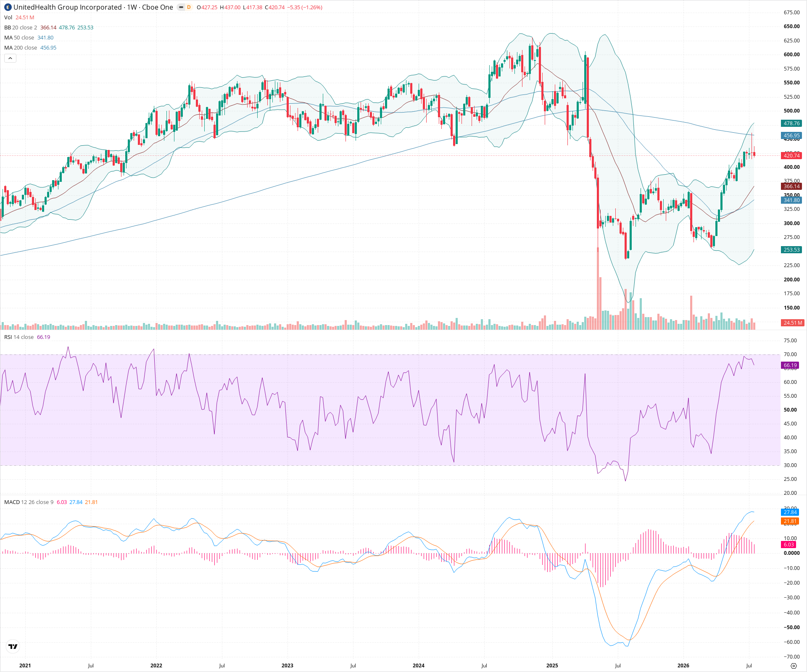Click the RSI value label 66.19 on axis
The height and width of the screenshot is (672, 807).
click(x=790, y=365)
